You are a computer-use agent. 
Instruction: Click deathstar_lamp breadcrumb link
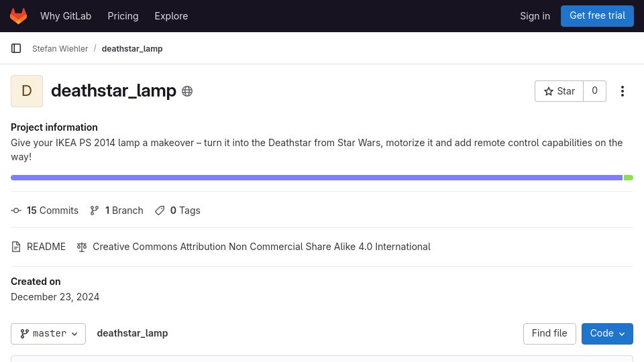click(x=132, y=48)
